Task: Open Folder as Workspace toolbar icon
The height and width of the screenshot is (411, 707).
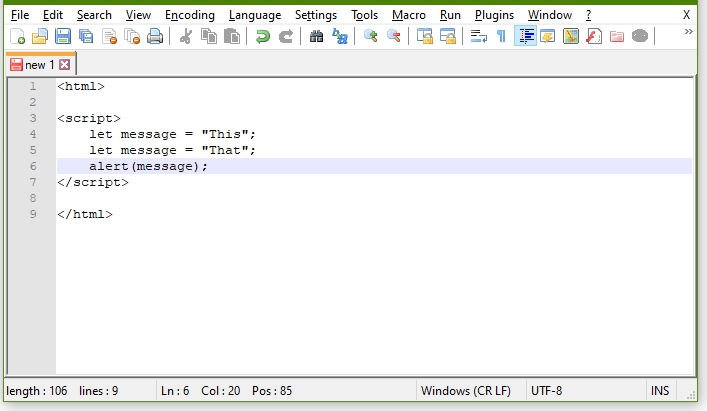Action: point(617,36)
